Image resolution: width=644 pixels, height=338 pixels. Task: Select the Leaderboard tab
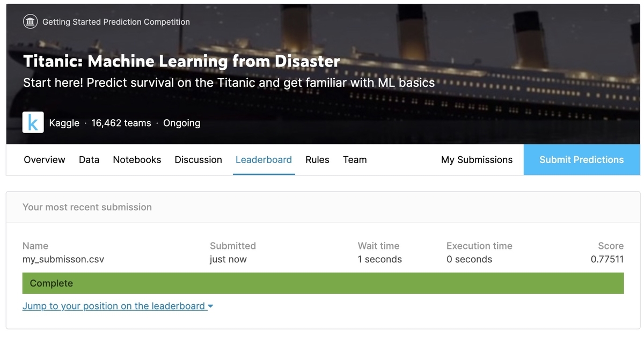(x=264, y=159)
